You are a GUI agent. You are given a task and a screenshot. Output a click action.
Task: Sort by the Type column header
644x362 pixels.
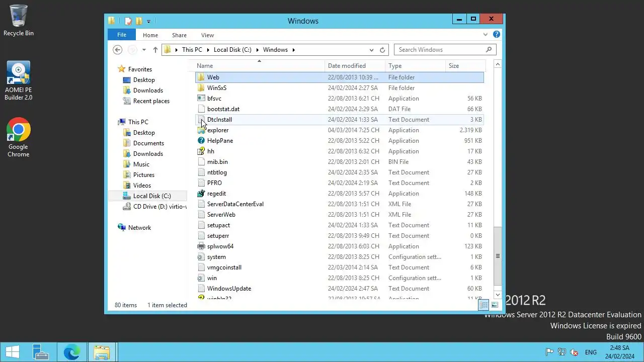click(416, 66)
